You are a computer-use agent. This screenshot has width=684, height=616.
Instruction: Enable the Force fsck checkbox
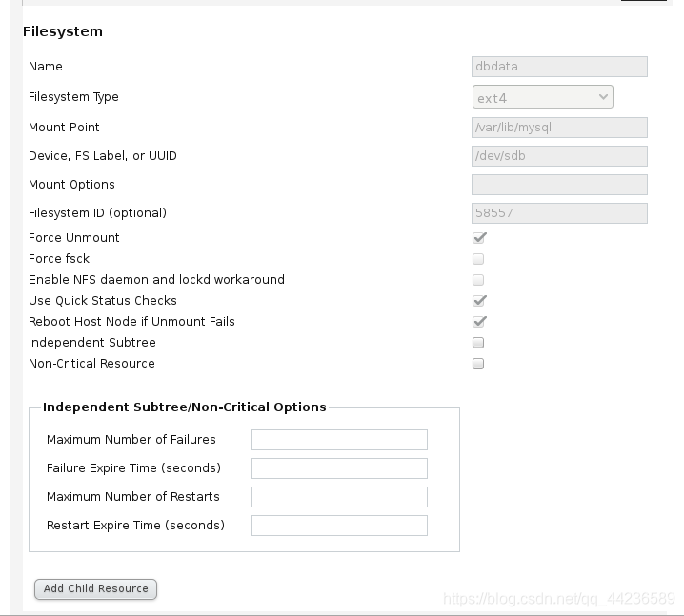478,259
